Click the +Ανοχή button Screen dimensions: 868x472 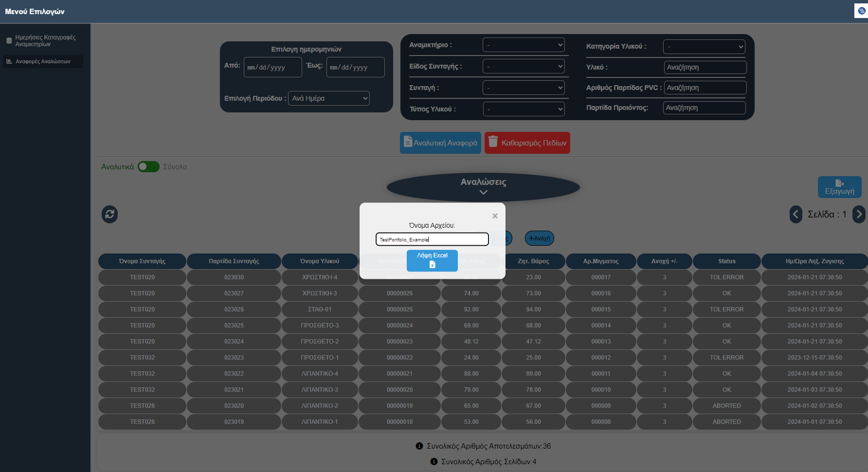[540, 238]
